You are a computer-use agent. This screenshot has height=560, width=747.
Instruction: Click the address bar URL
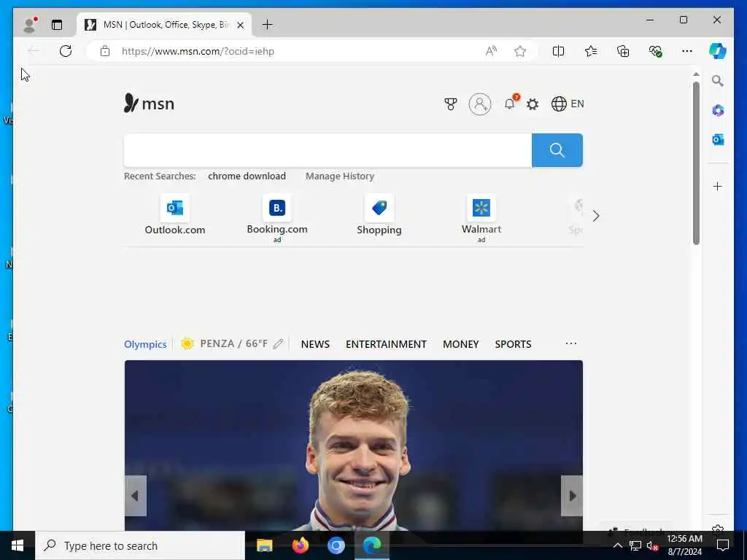(198, 52)
